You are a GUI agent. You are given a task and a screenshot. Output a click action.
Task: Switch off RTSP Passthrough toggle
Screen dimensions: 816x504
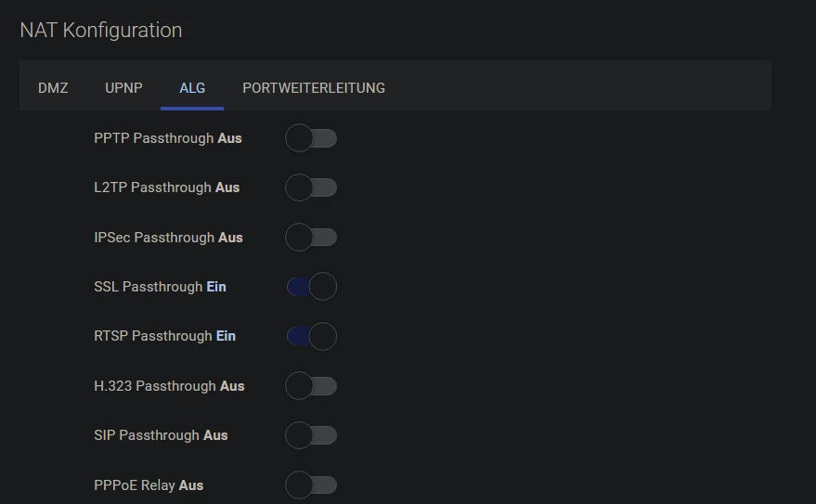(x=311, y=336)
